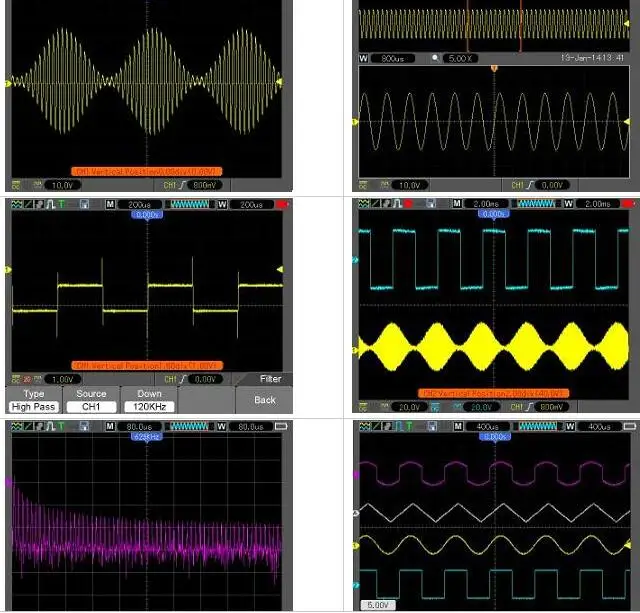Click rising-edge trigger icon on filter screen

tap(182, 379)
